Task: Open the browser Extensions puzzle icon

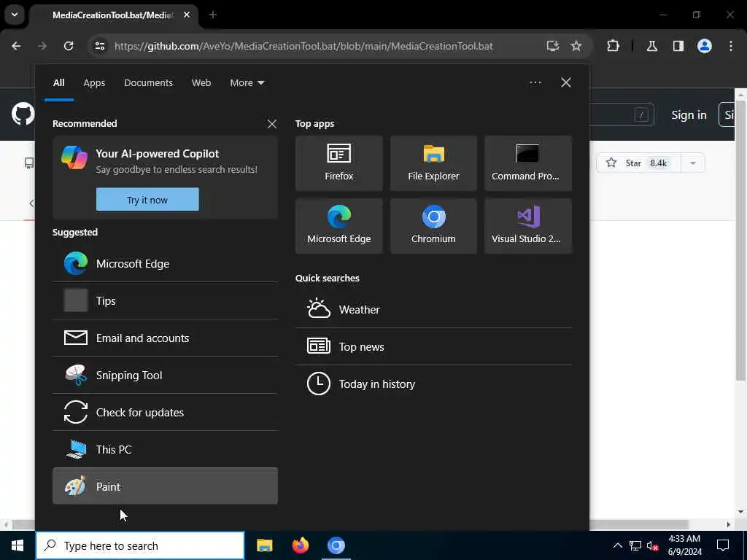Action: click(613, 46)
